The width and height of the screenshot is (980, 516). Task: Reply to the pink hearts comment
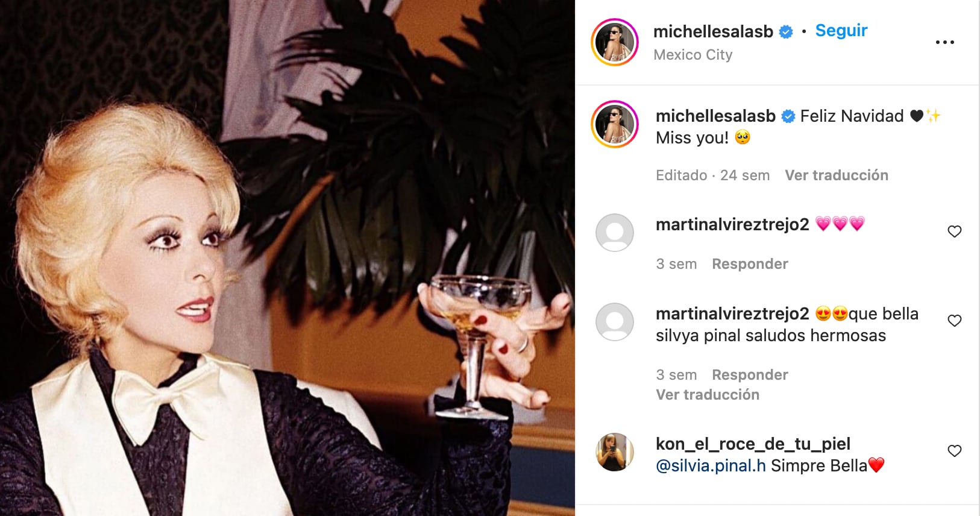click(x=750, y=264)
